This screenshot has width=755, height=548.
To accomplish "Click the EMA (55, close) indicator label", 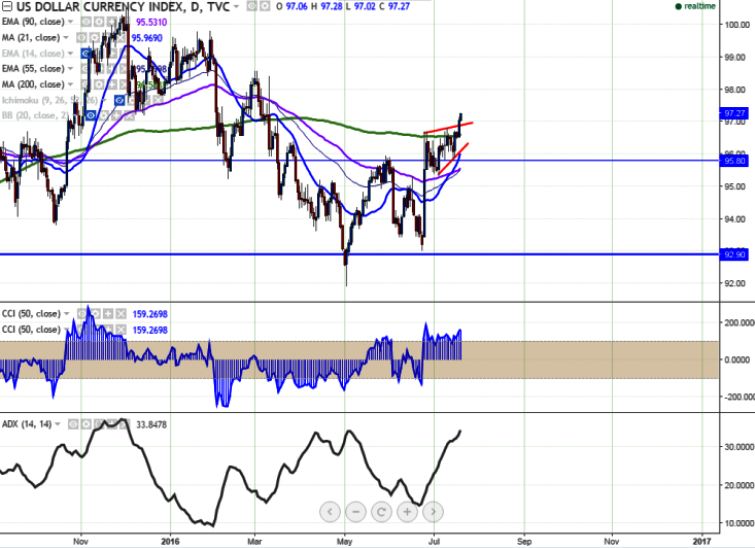I will click(33, 69).
